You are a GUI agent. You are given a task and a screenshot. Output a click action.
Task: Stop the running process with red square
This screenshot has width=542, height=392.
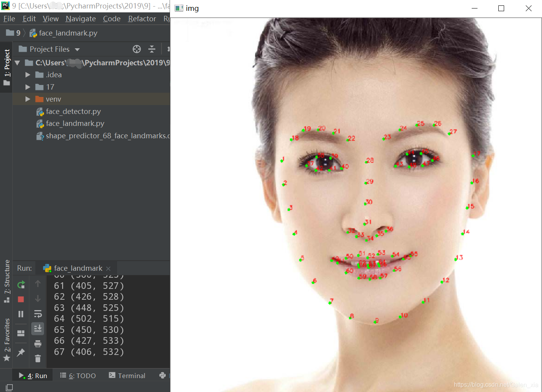(21, 299)
